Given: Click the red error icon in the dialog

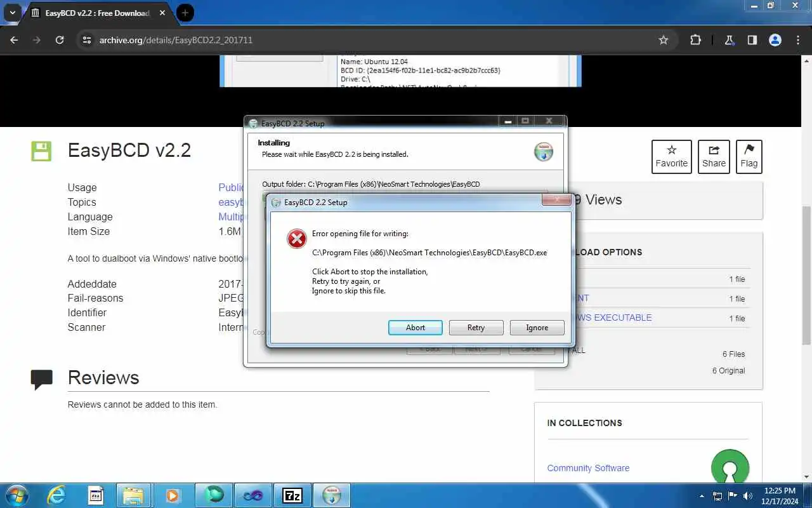Looking at the screenshot, I should [296, 239].
